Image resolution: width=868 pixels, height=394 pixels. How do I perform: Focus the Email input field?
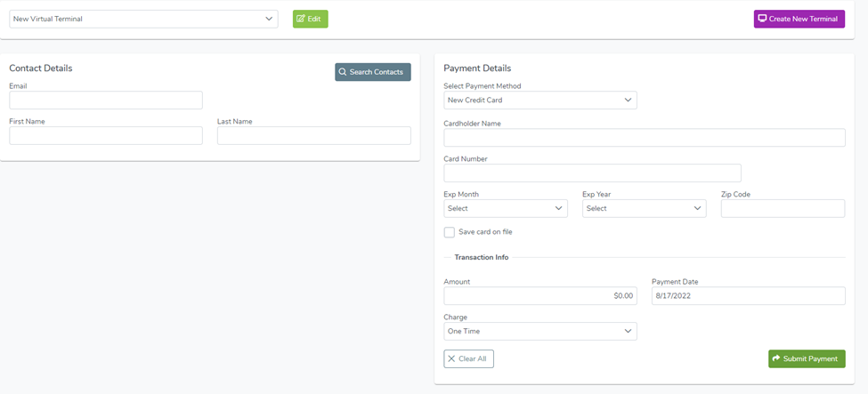pos(106,101)
